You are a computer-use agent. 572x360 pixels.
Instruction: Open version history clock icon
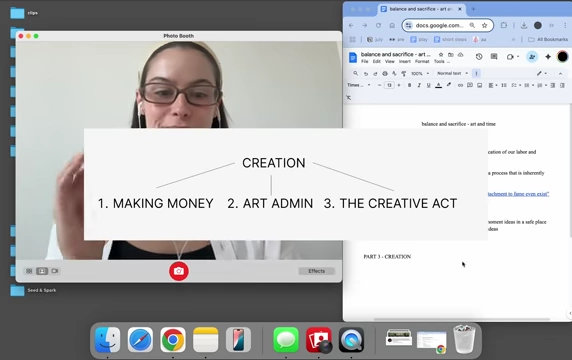click(479, 57)
